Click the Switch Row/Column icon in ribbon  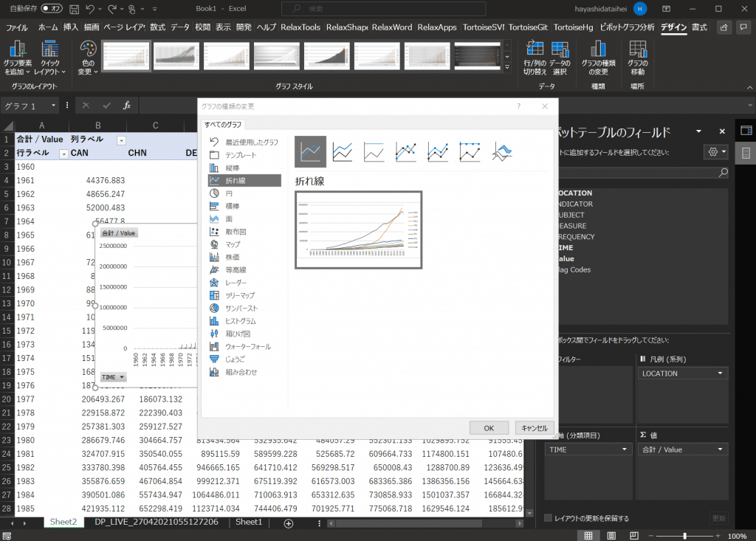pyautogui.click(x=535, y=58)
